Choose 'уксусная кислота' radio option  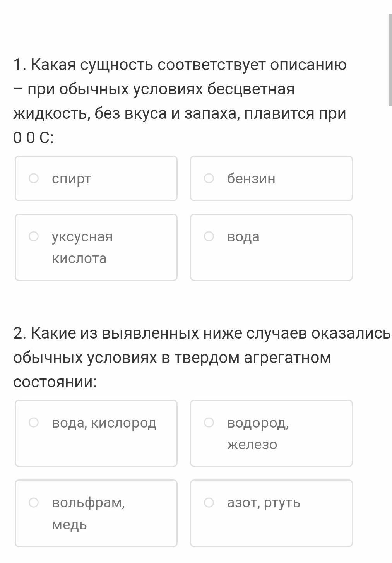34,236
